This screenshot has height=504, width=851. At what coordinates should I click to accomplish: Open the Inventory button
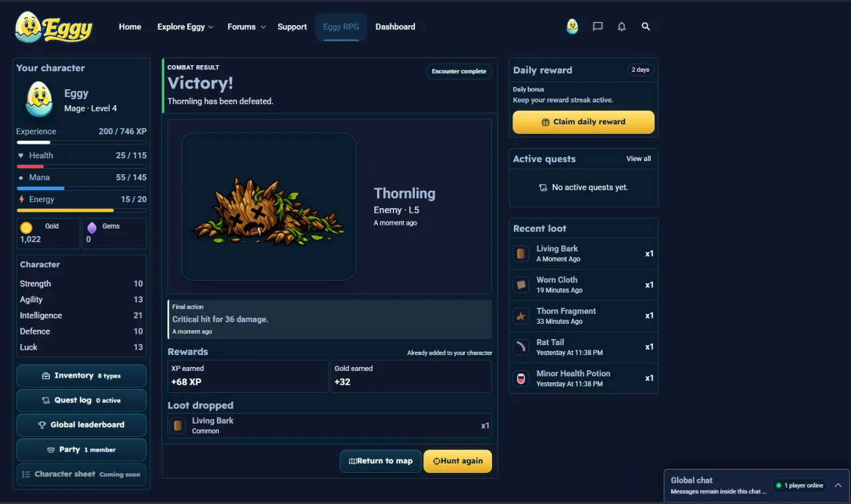[x=81, y=376]
